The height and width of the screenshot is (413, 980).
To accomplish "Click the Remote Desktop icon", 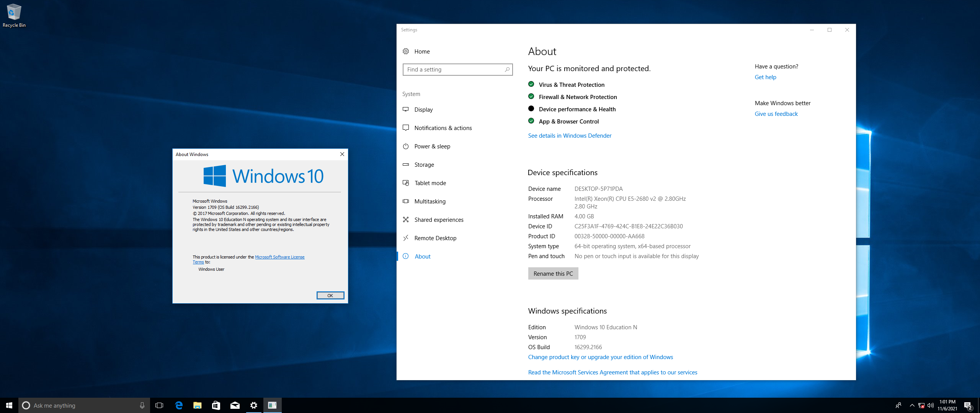I will (x=406, y=238).
